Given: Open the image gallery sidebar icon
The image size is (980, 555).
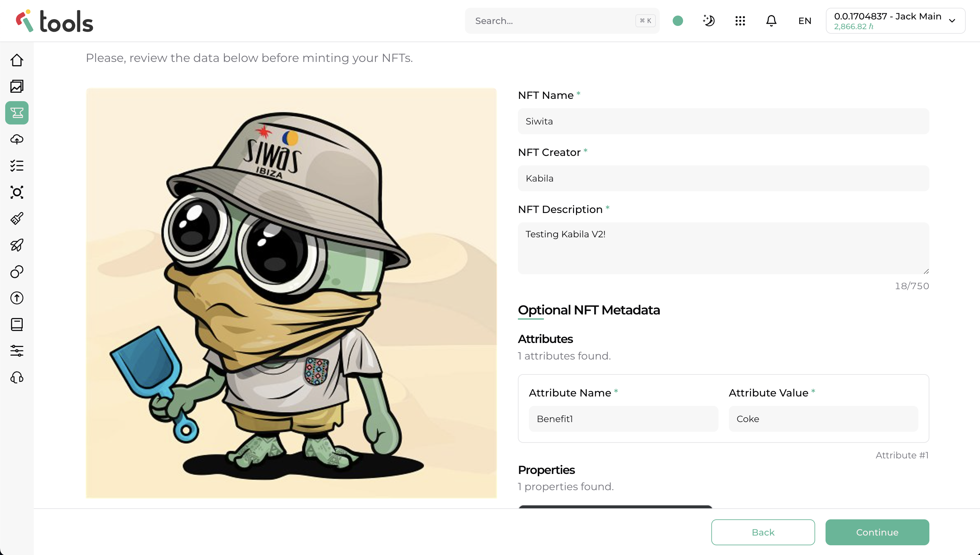Looking at the screenshot, I should tap(17, 87).
